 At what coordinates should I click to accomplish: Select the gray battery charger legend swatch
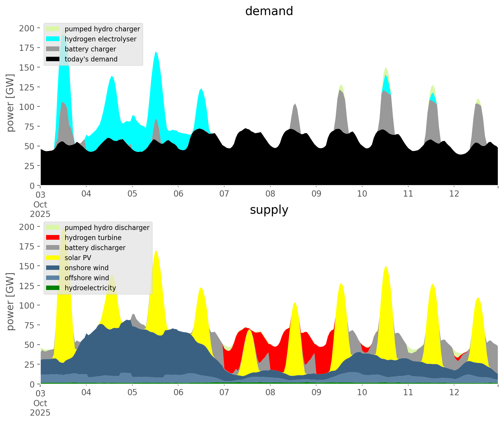pos(53,49)
